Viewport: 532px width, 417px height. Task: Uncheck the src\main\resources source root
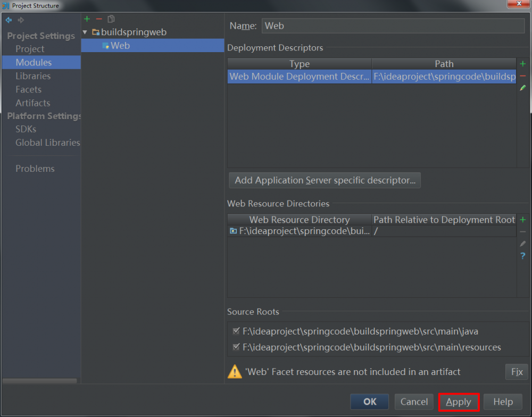[x=236, y=347]
